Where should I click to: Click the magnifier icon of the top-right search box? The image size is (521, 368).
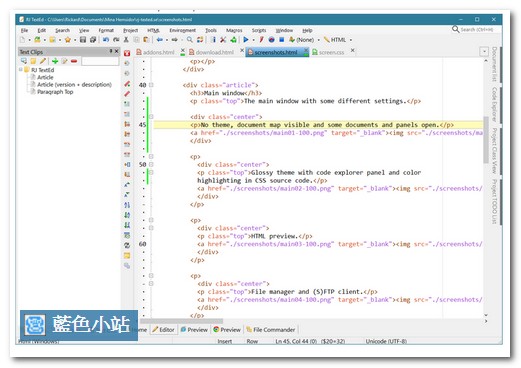[x=455, y=29]
